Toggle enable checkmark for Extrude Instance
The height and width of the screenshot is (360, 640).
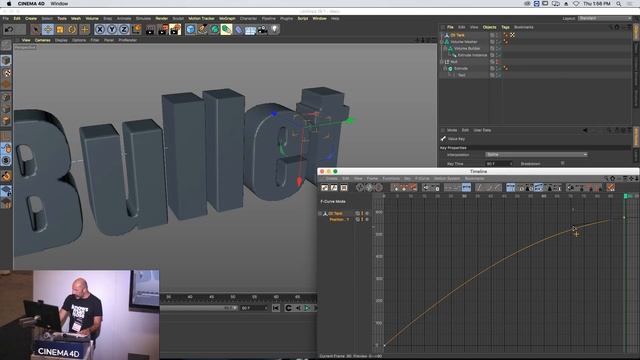500,55
